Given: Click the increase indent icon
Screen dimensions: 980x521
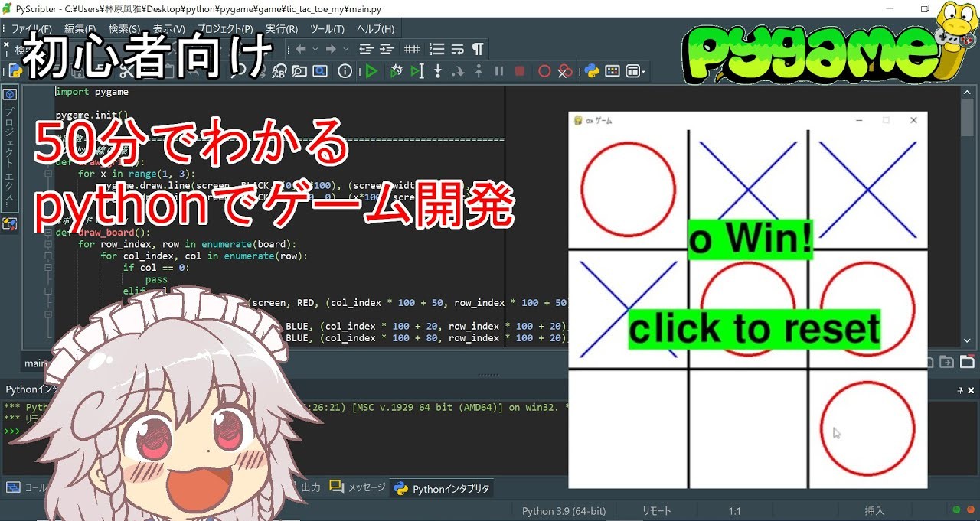Looking at the screenshot, I should click(387, 49).
